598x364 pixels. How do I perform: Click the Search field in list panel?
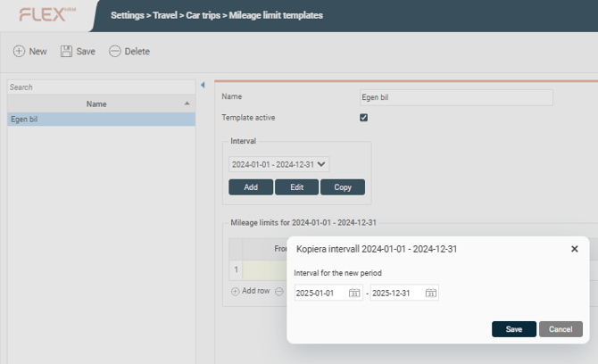pos(100,87)
